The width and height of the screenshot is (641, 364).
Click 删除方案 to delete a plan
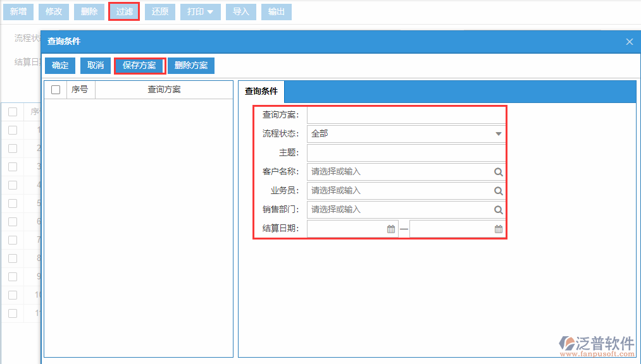click(x=190, y=65)
